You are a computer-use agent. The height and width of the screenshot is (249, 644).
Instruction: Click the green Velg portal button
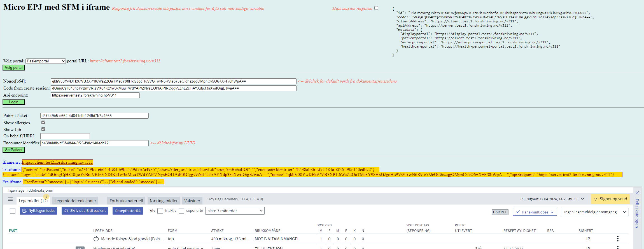[14, 67]
